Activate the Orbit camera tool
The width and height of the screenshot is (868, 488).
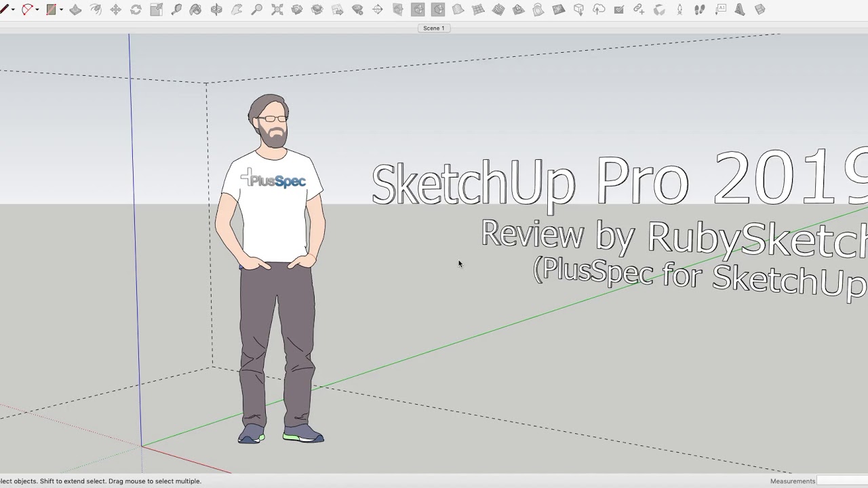point(216,9)
